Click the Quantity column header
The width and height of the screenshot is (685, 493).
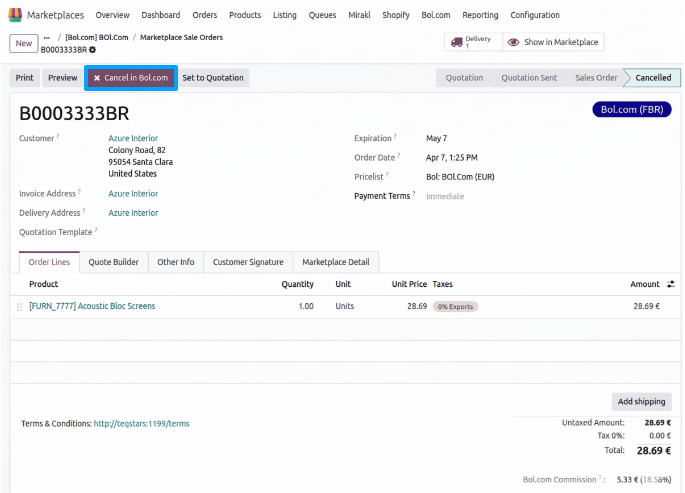pos(298,284)
